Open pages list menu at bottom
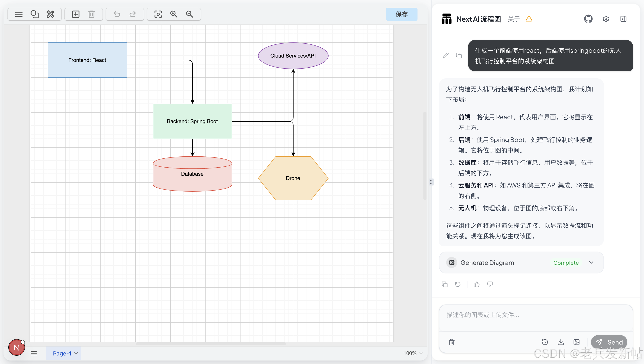 34,353
